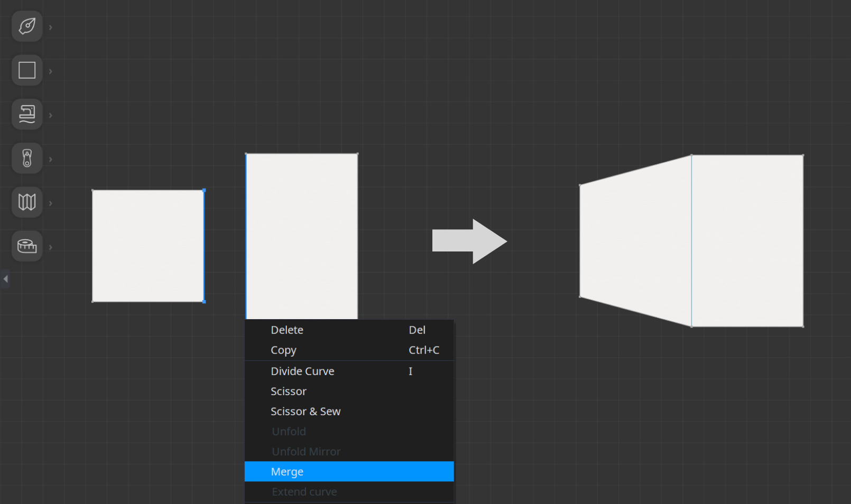The width and height of the screenshot is (851, 504).
Task: Click the small square pattern piece
Action: (148, 246)
